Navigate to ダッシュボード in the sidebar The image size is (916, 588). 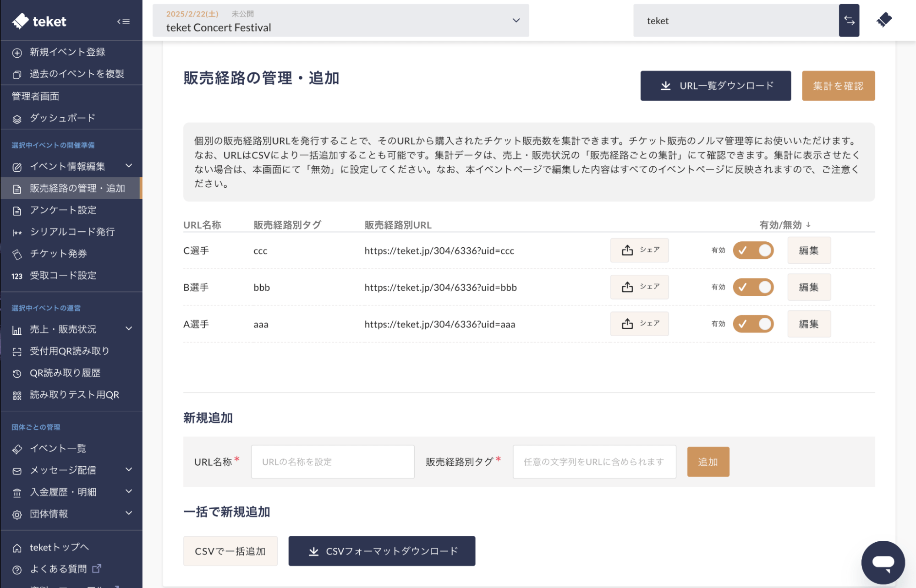pyautogui.click(x=60, y=118)
